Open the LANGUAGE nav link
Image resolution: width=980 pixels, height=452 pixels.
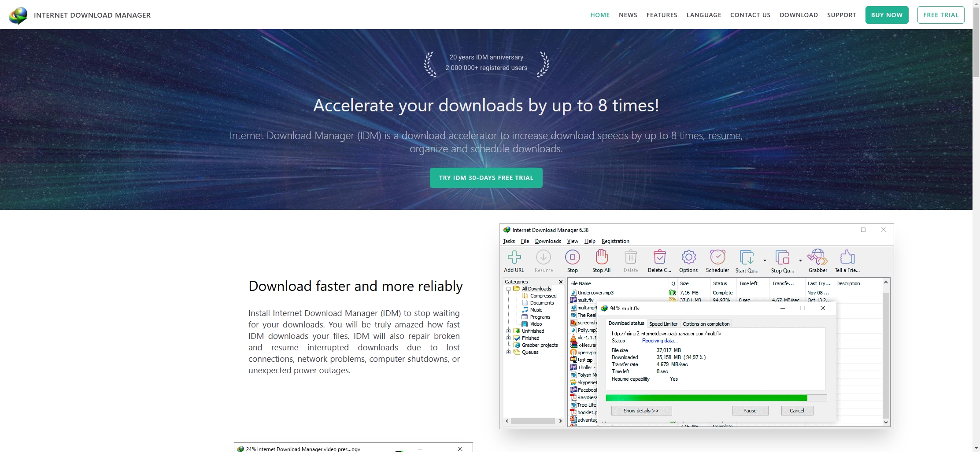coord(704,15)
